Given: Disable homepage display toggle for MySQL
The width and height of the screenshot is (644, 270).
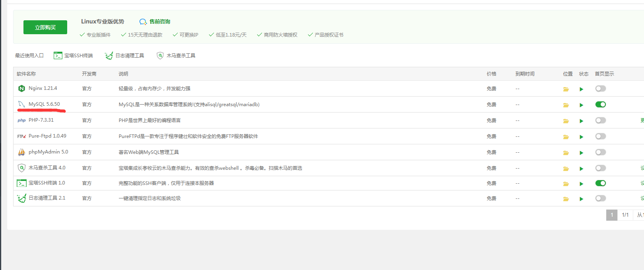Looking at the screenshot, I should tap(600, 105).
